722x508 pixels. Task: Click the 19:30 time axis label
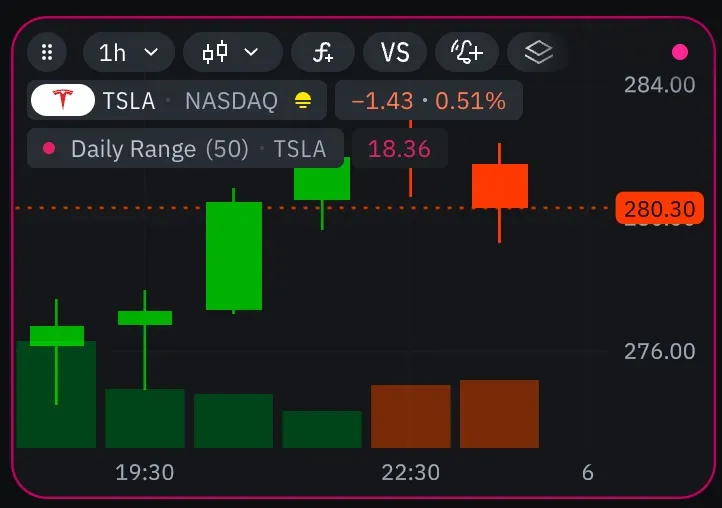(x=145, y=473)
